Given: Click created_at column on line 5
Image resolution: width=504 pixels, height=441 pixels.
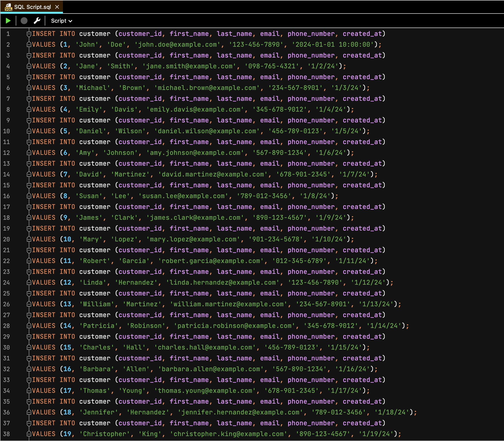Looking at the screenshot, I should [362, 77].
